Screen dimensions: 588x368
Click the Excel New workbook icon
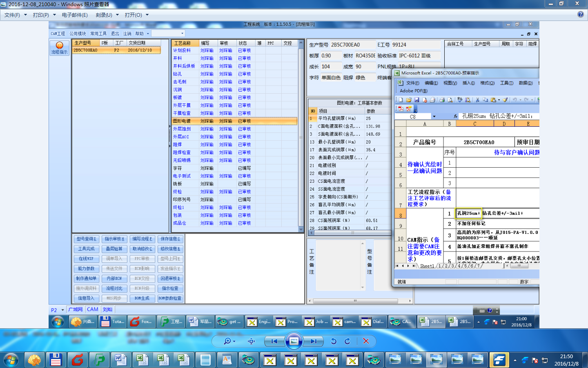point(401,99)
